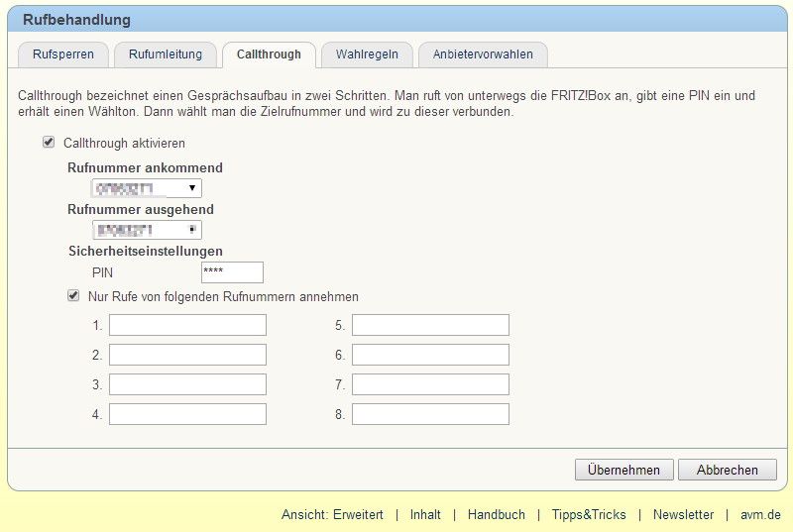Go to the Wahlregeln tab

pos(367,54)
